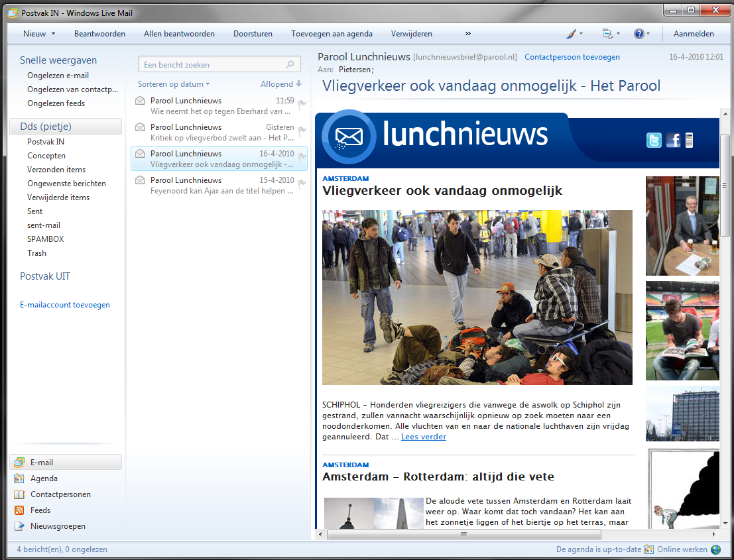734x560 pixels.
Task: Click envelope icon of the Gisteren message
Action: tap(139, 127)
